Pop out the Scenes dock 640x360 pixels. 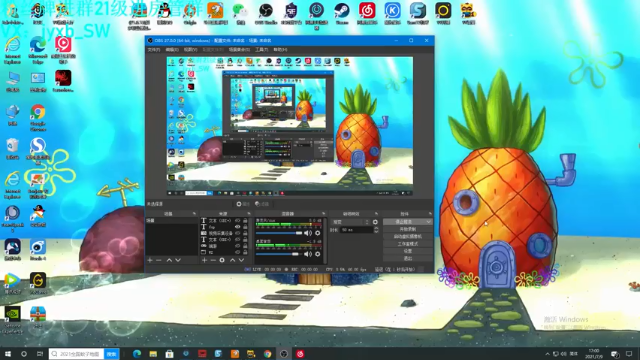194,213
